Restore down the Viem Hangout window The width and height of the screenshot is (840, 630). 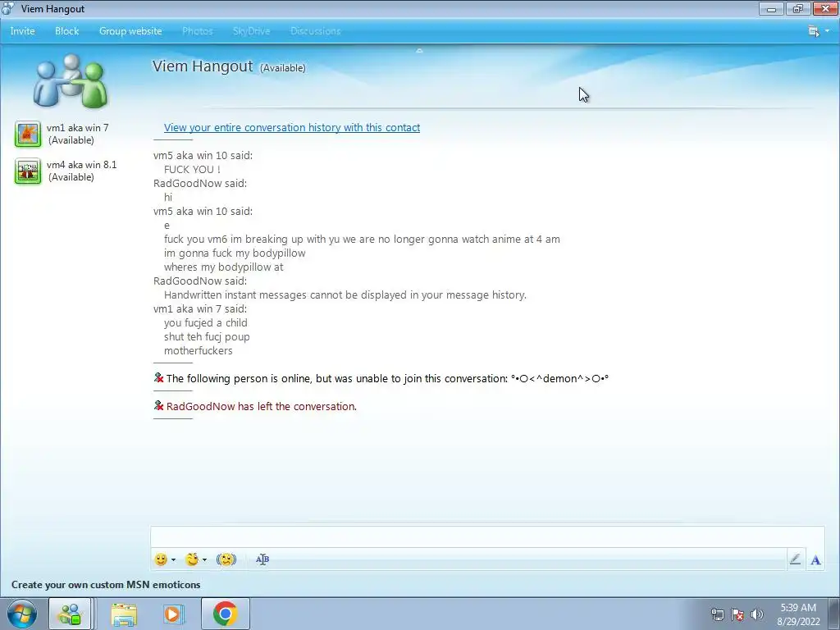tap(798, 8)
